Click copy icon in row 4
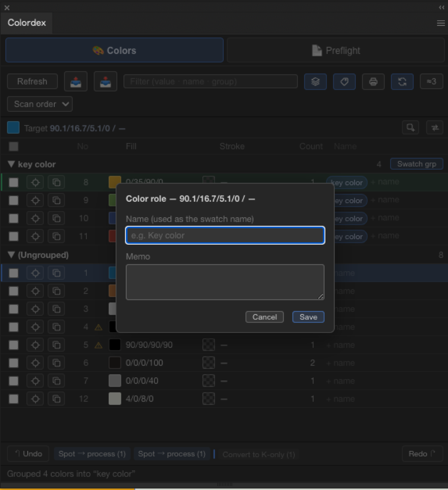 click(x=56, y=327)
